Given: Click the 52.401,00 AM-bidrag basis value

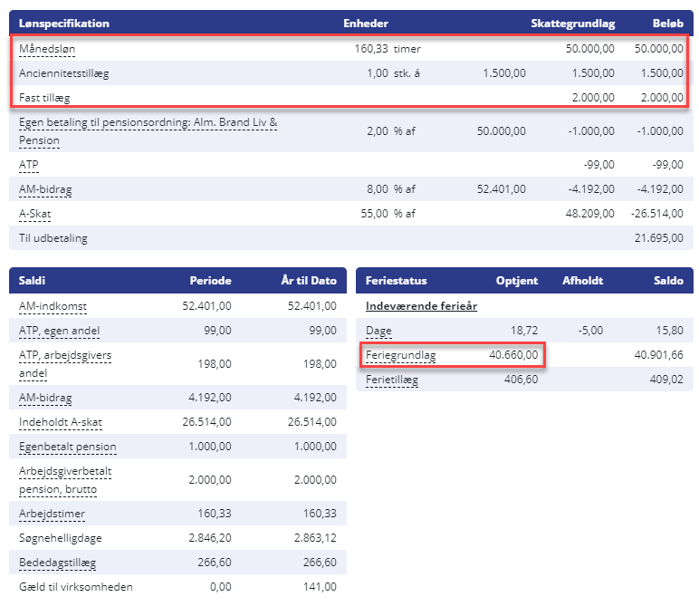Looking at the screenshot, I should (x=501, y=189).
